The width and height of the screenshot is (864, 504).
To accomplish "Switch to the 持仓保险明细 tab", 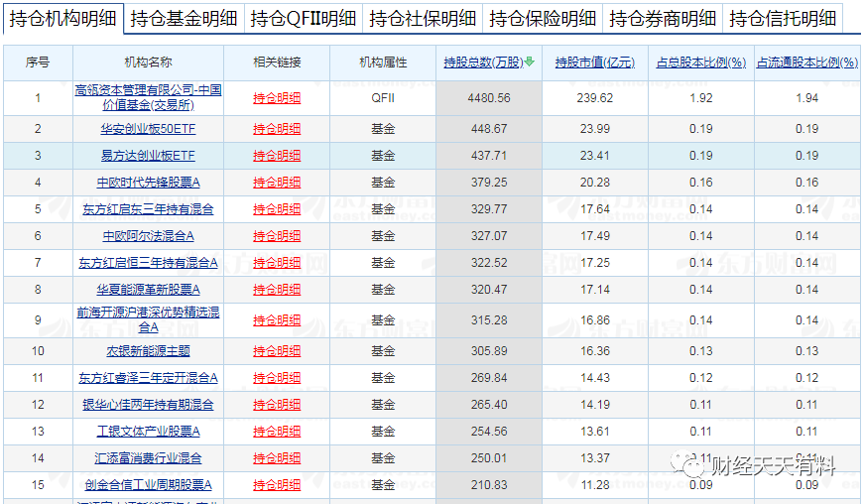I will click(543, 19).
